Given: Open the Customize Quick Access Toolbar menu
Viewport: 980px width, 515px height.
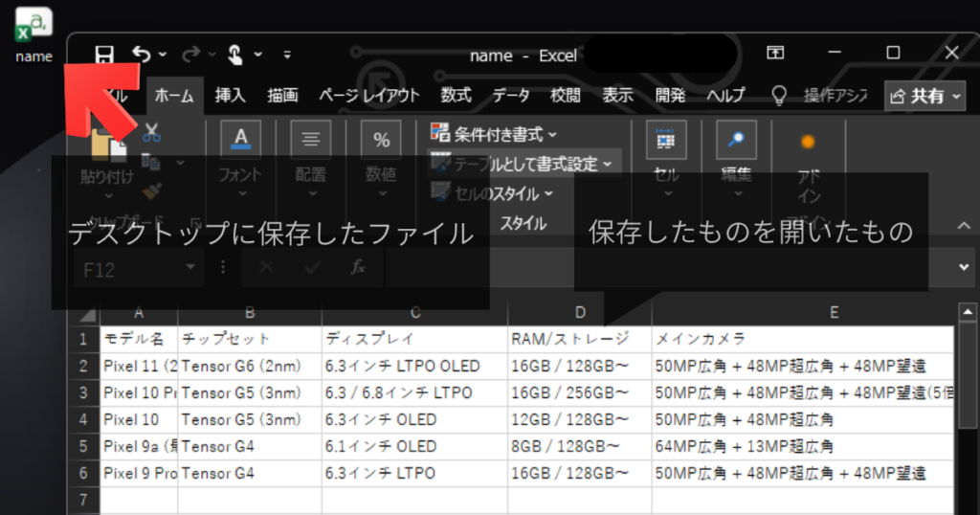Looking at the screenshot, I should pos(287,55).
